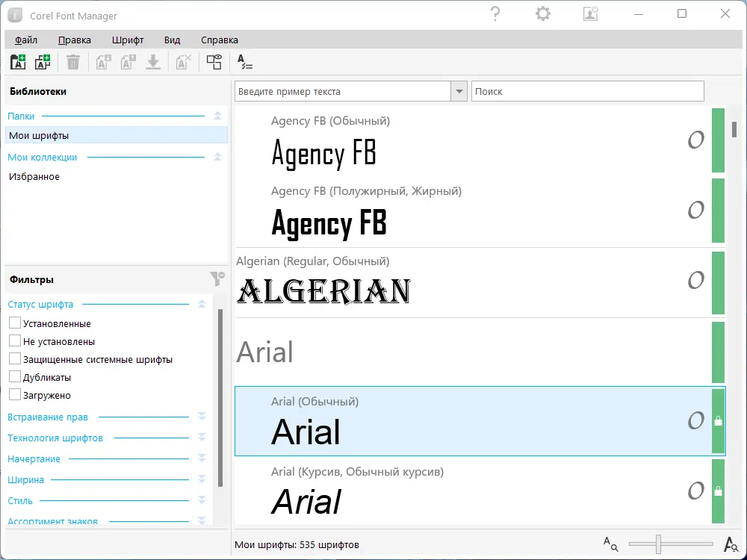Click the filters panel vertical scrollbar
The height and width of the screenshot is (560, 747).
[x=220, y=398]
